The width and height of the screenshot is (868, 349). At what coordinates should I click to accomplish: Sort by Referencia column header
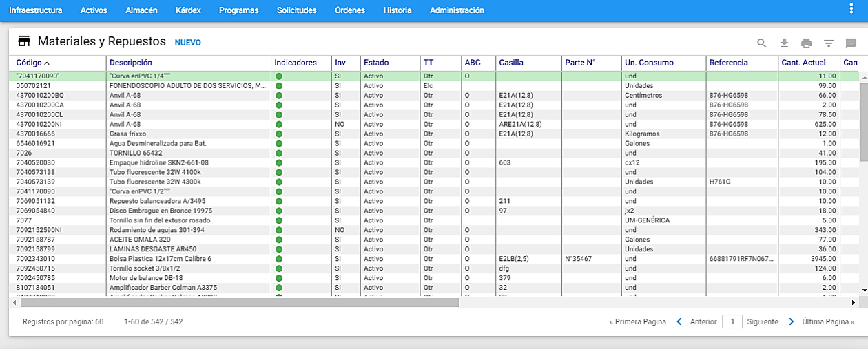pyautogui.click(x=728, y=63)
